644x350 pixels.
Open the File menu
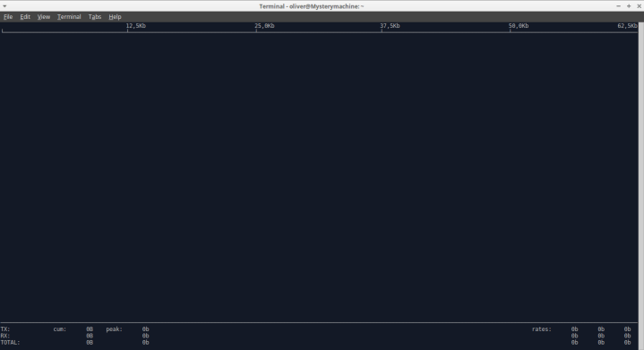click(8, 17)
